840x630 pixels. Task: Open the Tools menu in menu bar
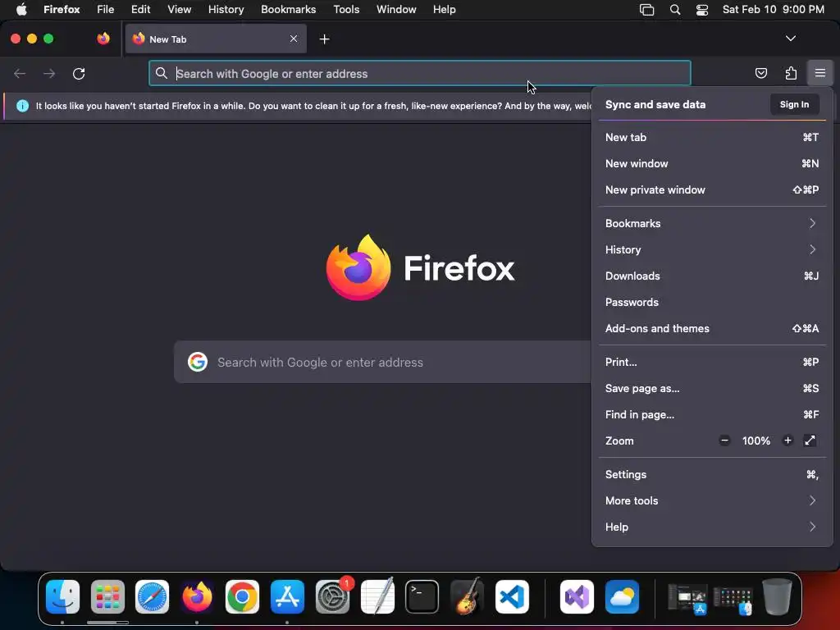pyautogui.click(x=346, y=10)
